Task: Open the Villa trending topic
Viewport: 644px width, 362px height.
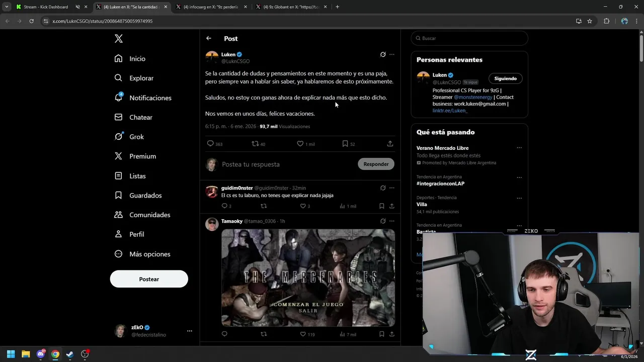Action: [x=422, y=205]
